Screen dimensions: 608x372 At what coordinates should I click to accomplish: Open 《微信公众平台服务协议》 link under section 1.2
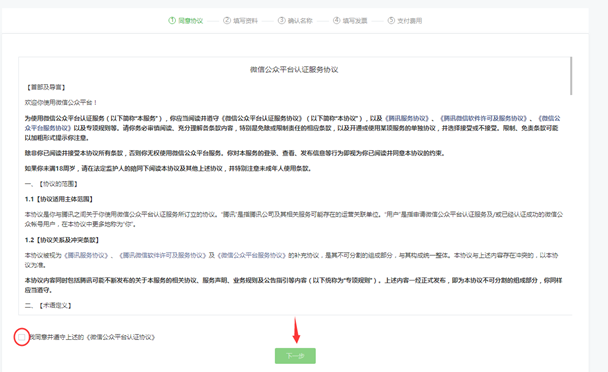click(252, 255)
